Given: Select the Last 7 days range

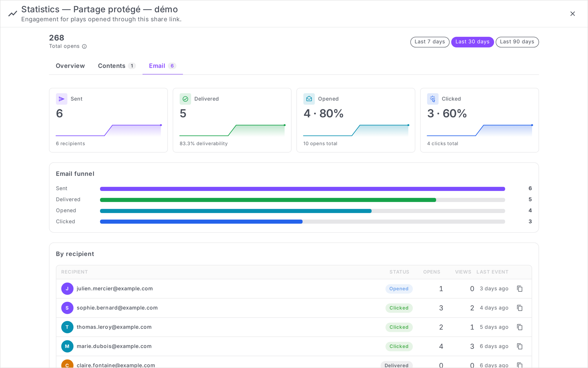Looking at the screenshot, I should [x=430, y=42].
